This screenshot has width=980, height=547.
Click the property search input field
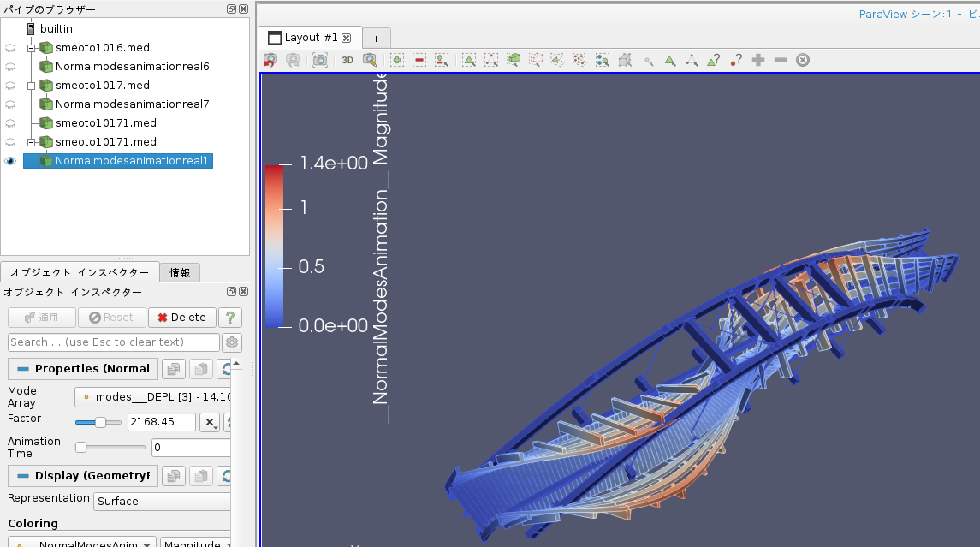pyautogui.click(x=114, y=342)
